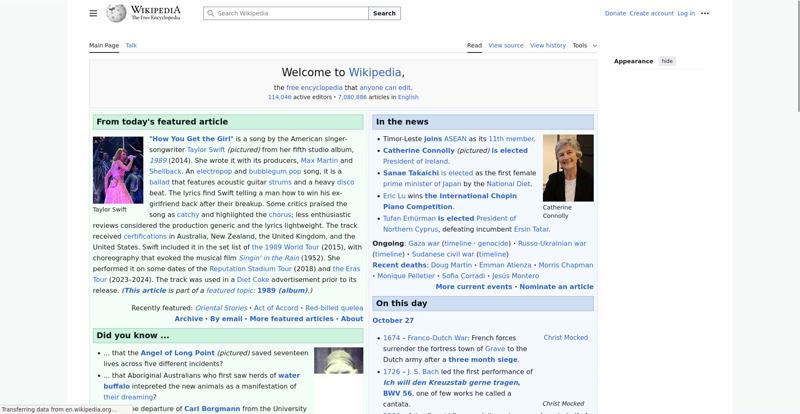Hide the Appearance panel

pyautogui.click(x=667, y=61)
